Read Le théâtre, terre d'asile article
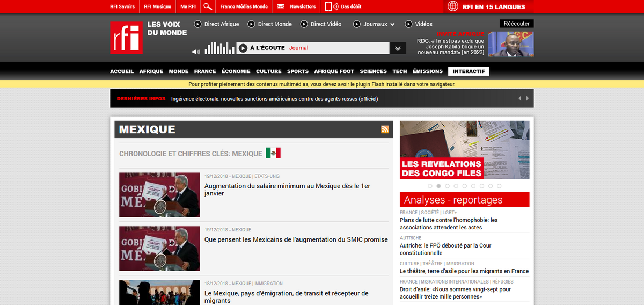The width and height of the screenshot is (644, 305). click(x=464, y=271)
